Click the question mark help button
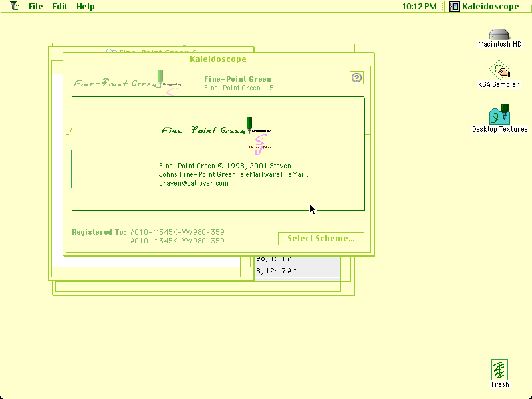This screenshot has width=532, height=399. [356, 78]
